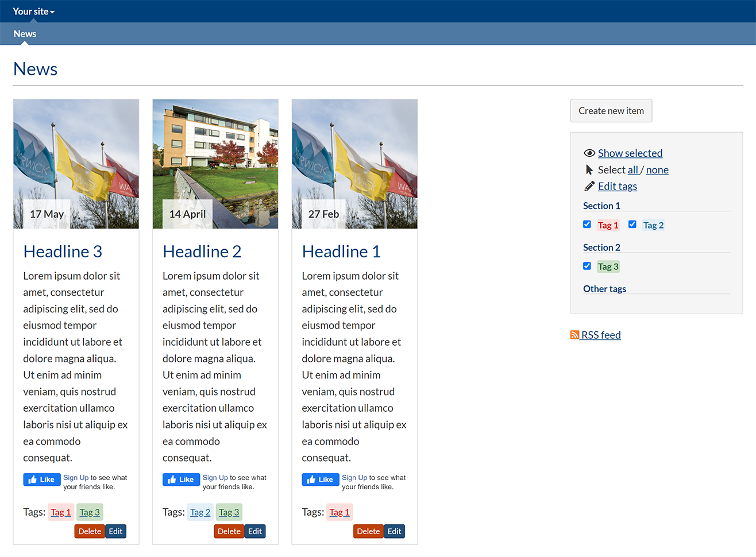Uncheck the Tag 1 checkbox in Section 1

click(587, 225)
